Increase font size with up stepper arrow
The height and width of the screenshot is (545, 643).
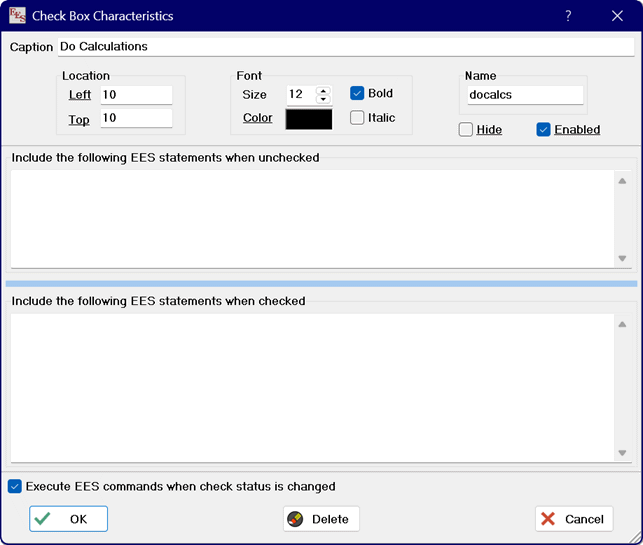tap(323, 90)
